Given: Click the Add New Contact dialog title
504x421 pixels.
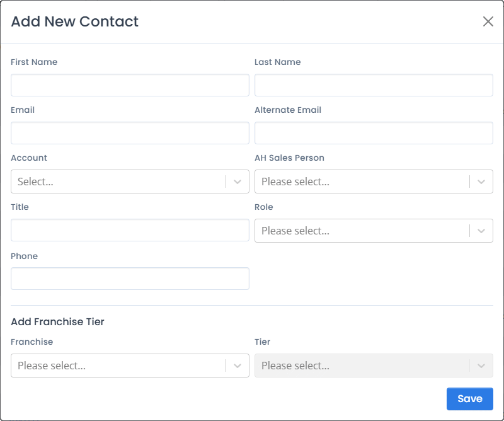Looking at the screenshot, I should [74, 21].
